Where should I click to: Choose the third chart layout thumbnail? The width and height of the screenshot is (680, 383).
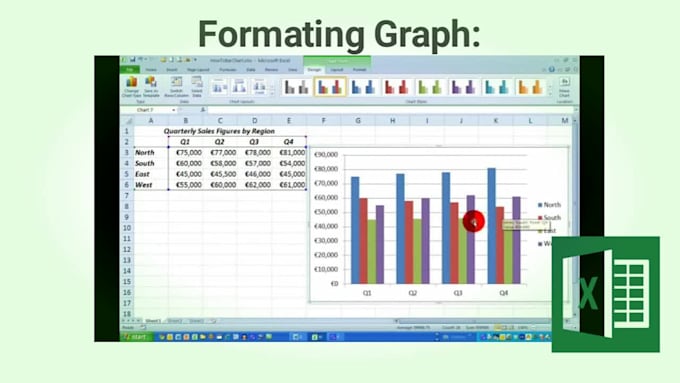point(259,87)
